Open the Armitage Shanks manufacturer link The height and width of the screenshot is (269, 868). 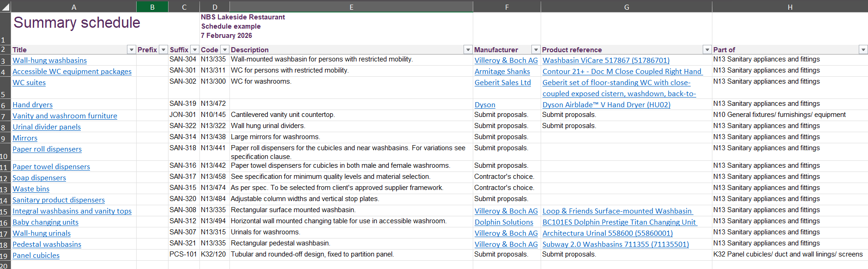coord(502,72)
